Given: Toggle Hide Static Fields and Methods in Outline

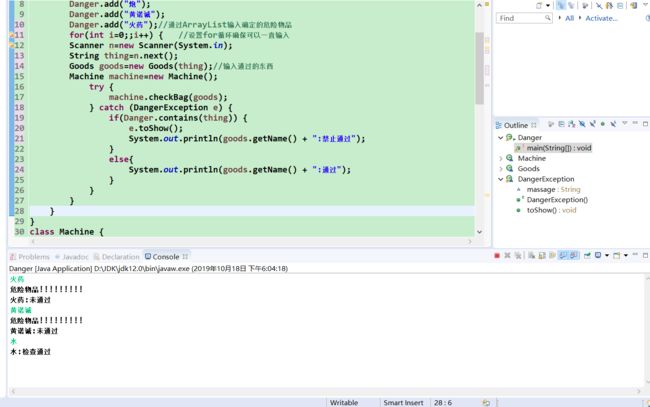Looking at the screenshot, I should coord(593,124).
